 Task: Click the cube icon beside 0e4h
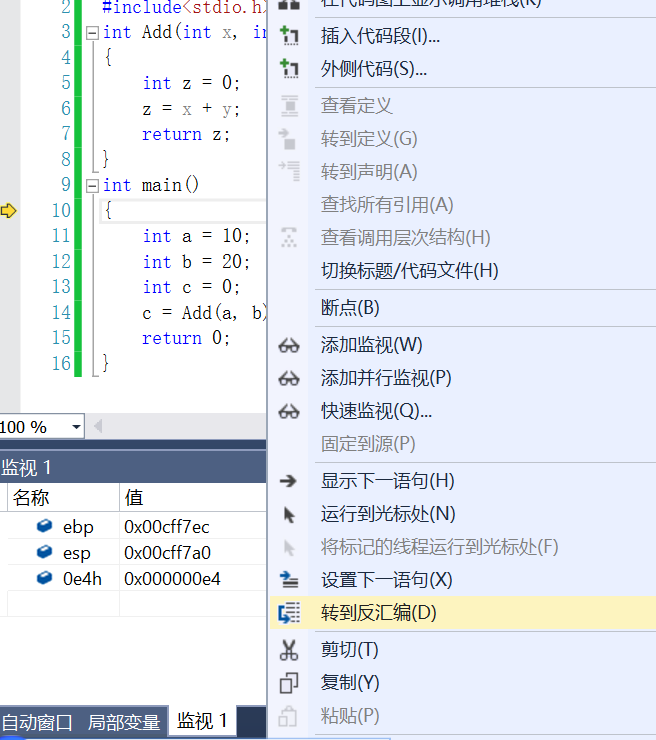pyautogui.click(x=44, y=578)
